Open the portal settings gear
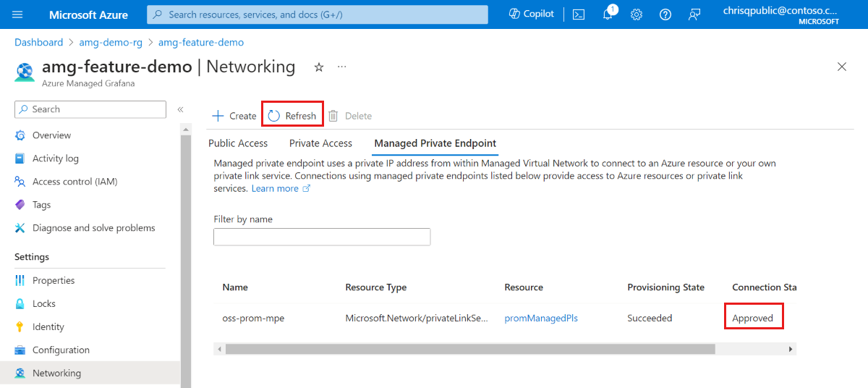Screen dimensions: 868x388 tap(637, 14)
